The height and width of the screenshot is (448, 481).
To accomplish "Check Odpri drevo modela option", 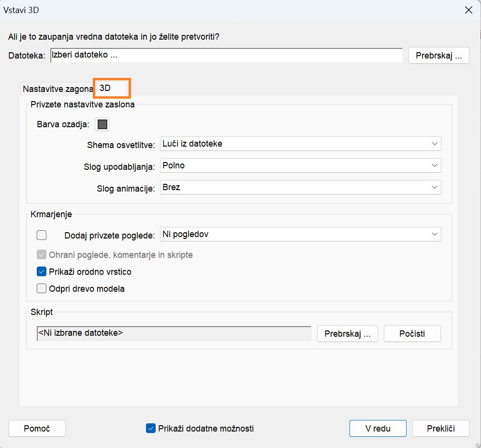I will (42, 289).
